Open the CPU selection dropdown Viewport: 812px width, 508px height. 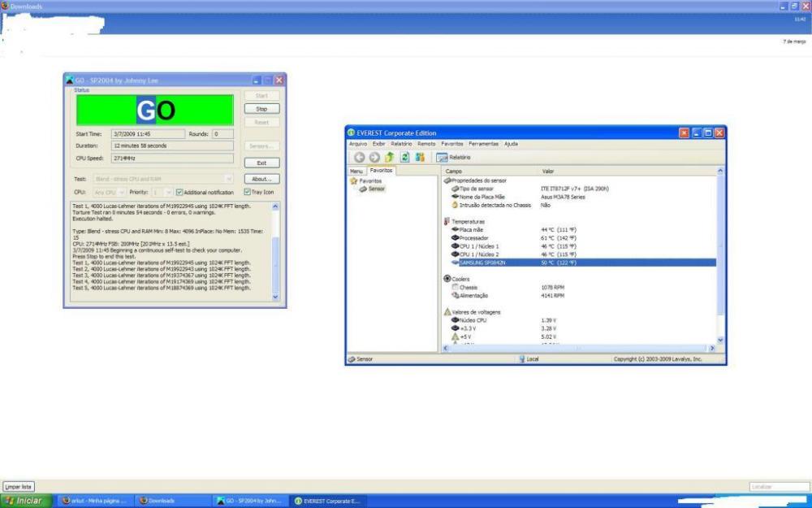(x=110, y=193)
